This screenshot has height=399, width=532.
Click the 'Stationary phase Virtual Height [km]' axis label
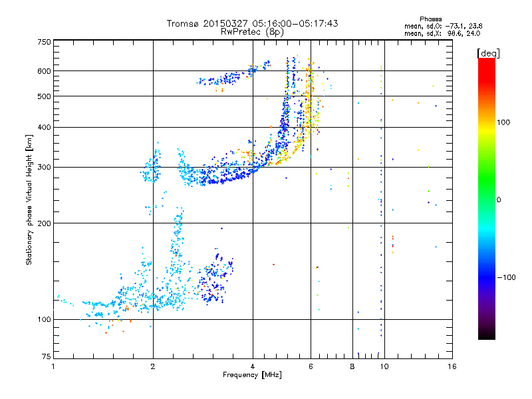pyautogui.click(x=29, y=199)
